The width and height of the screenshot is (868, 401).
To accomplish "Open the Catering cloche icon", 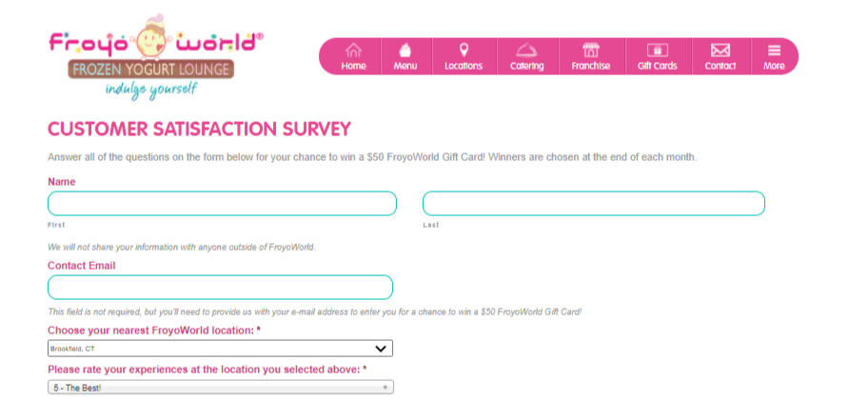I will tap(526, 50).
